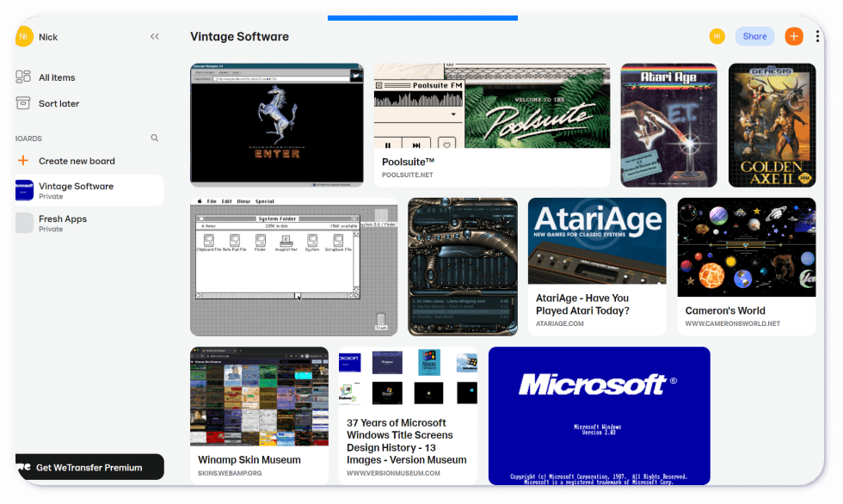Share the Vintage Software board
This screenshot has width=843, height=504.
755,36
